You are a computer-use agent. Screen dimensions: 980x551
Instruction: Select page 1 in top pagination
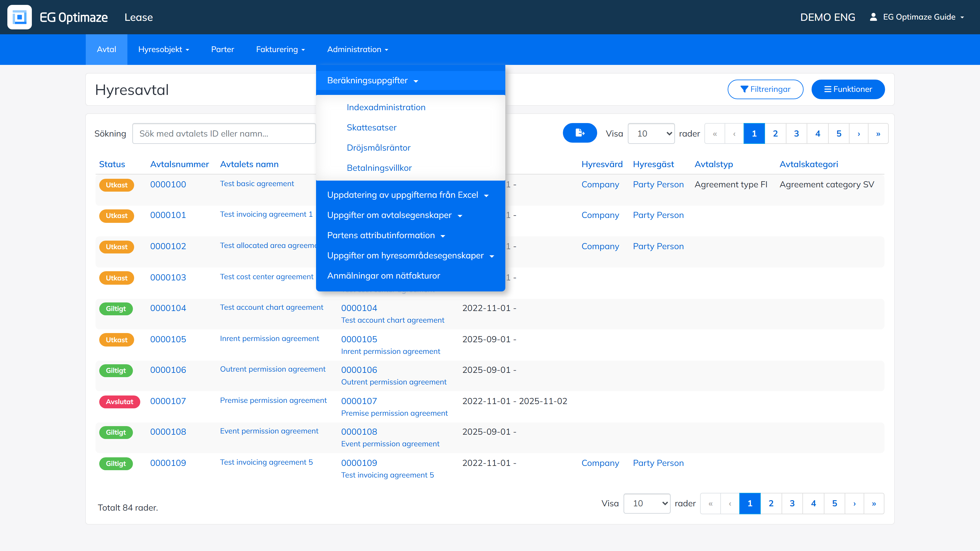click(x=754, y=133)
